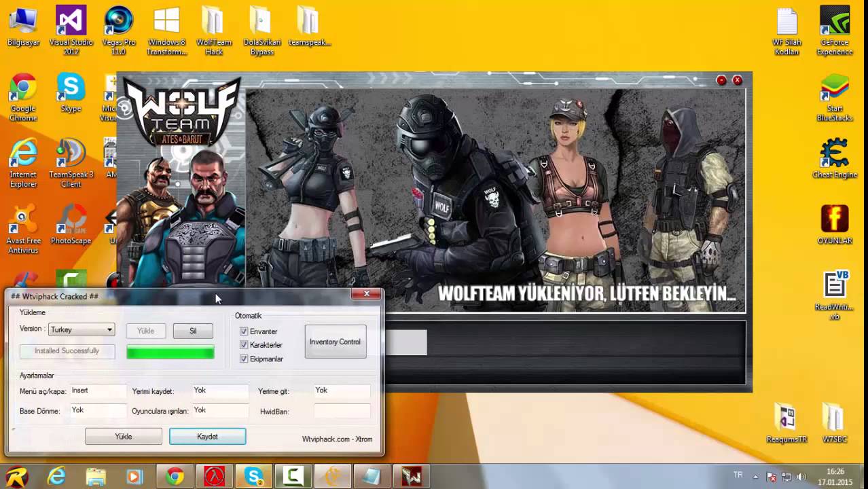Launch PhotoScape desktop shortcut
Image resolution: width=868 pixels, height=489 pixels.
click(x=71, y=225)
